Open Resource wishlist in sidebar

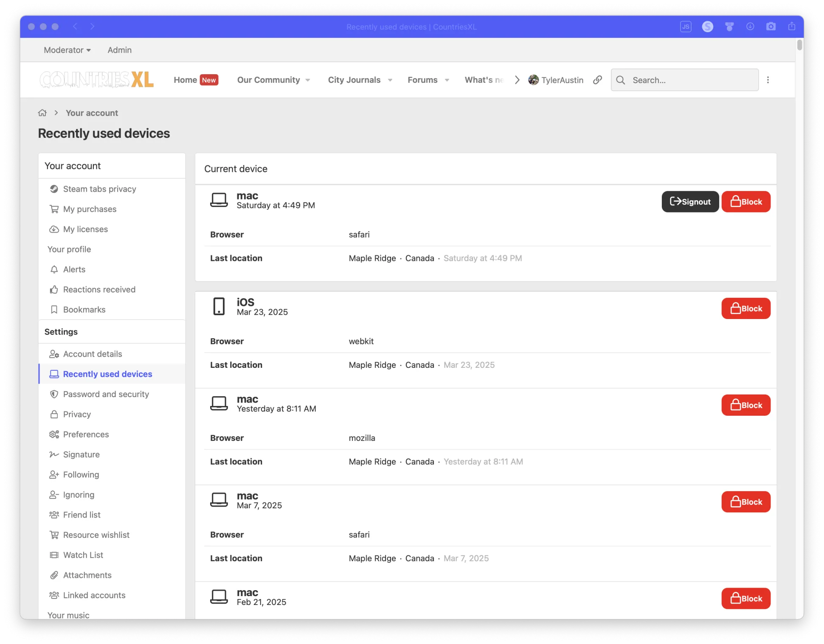112,535
